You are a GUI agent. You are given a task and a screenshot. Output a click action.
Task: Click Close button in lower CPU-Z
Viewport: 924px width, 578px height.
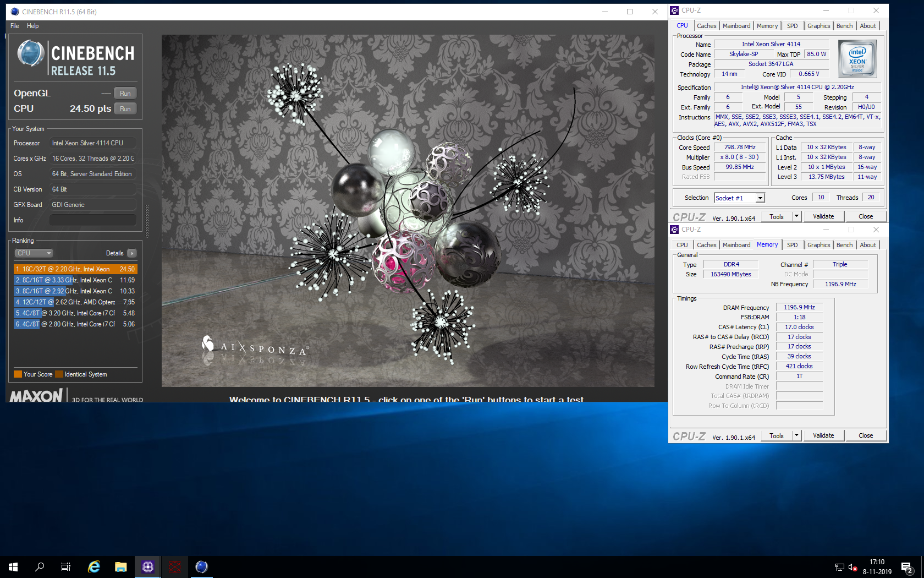point(866,436)
